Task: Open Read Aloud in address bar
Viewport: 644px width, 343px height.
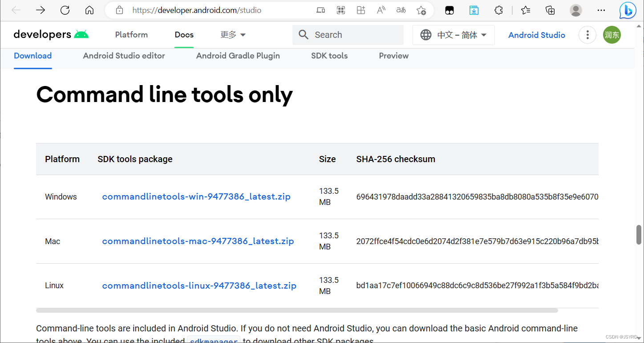Action: [x=381, y=10]
